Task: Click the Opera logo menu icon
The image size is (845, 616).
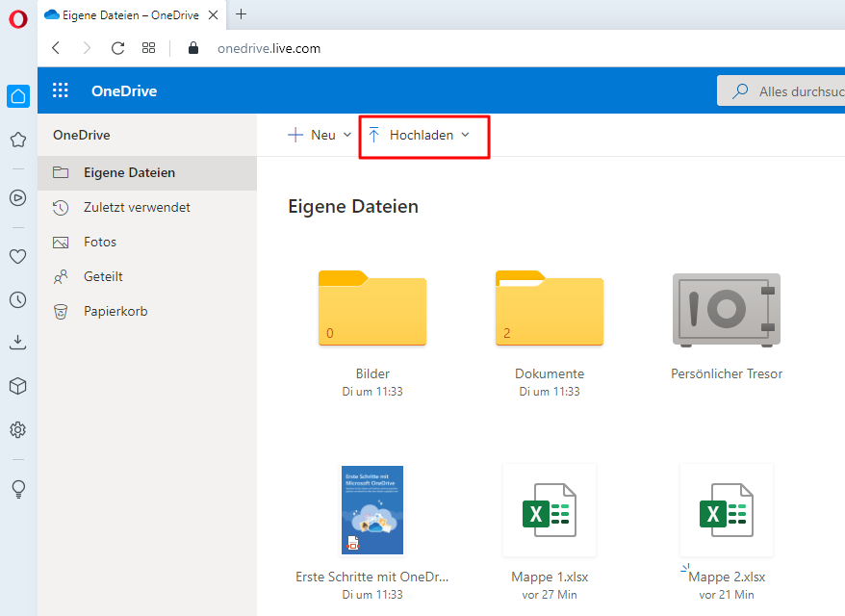Action: pos(18,19)
